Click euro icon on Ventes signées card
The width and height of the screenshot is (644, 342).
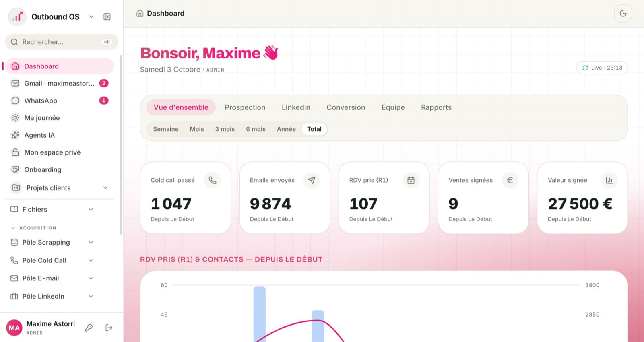[x=510, y=180]
